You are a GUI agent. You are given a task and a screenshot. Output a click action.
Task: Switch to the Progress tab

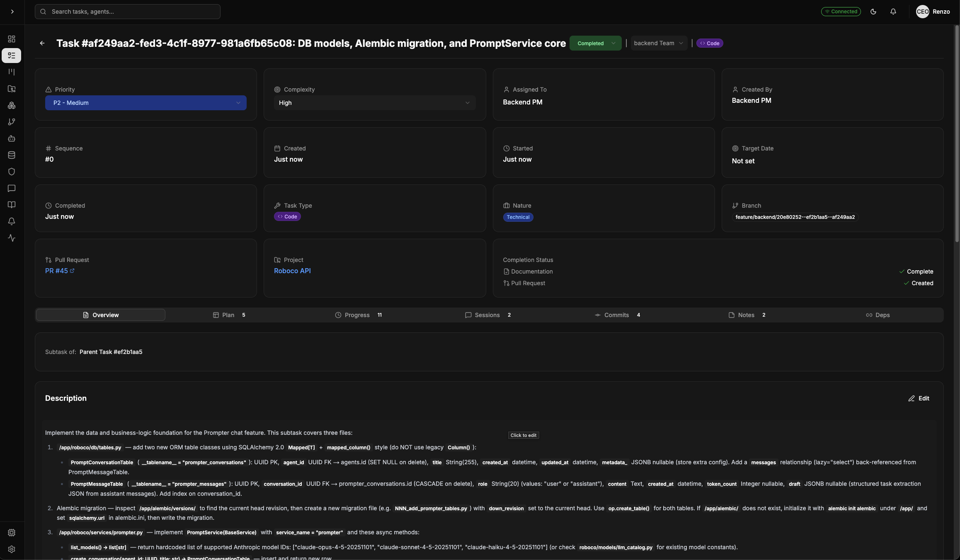pos(358,315)
